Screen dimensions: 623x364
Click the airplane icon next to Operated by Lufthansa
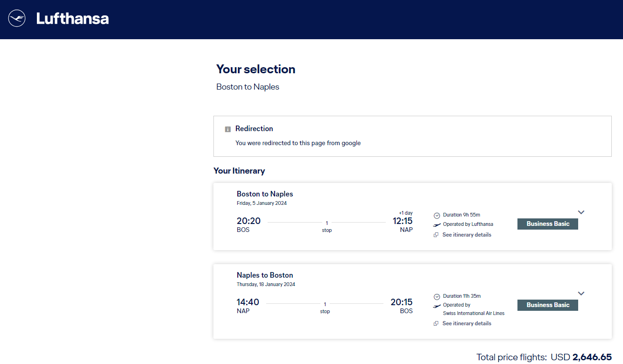[x=437, y=225]
